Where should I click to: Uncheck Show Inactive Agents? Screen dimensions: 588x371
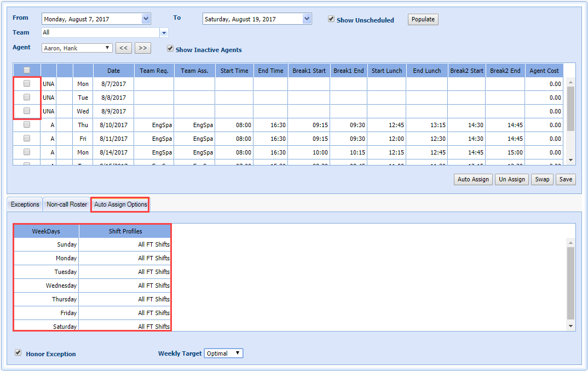[170, 49]
